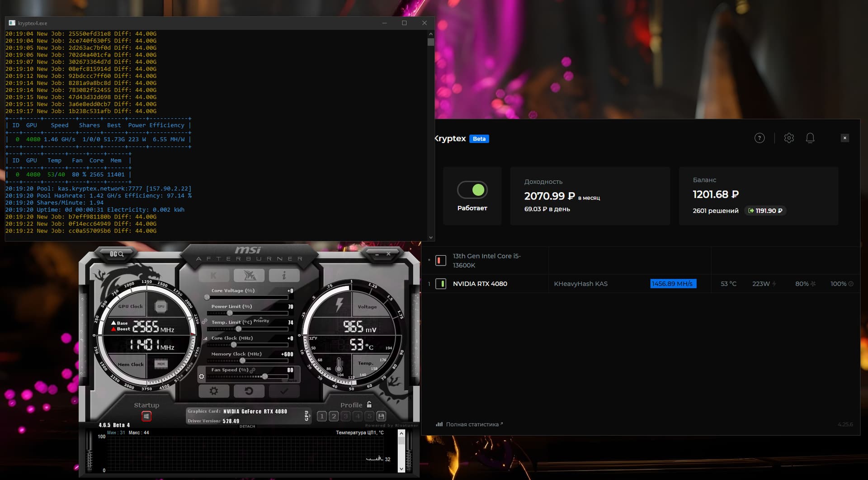Open Afterburner settings gear button

(x=214, y=391)
